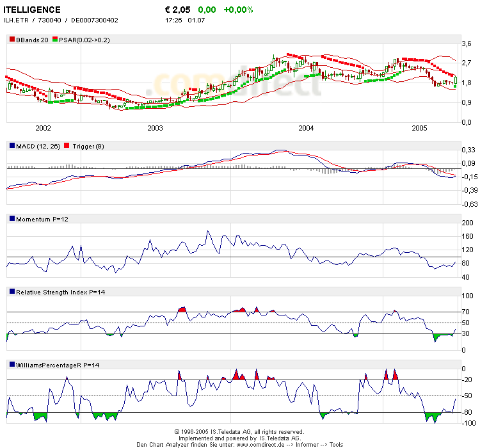Click the blue WilliamsPercentageR legend square
480x448 pixels.
click(x=12, y=364)
